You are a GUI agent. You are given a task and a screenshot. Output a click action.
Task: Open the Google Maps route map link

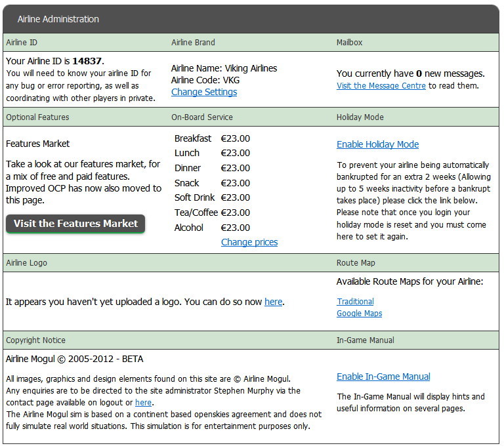[359, 314]
